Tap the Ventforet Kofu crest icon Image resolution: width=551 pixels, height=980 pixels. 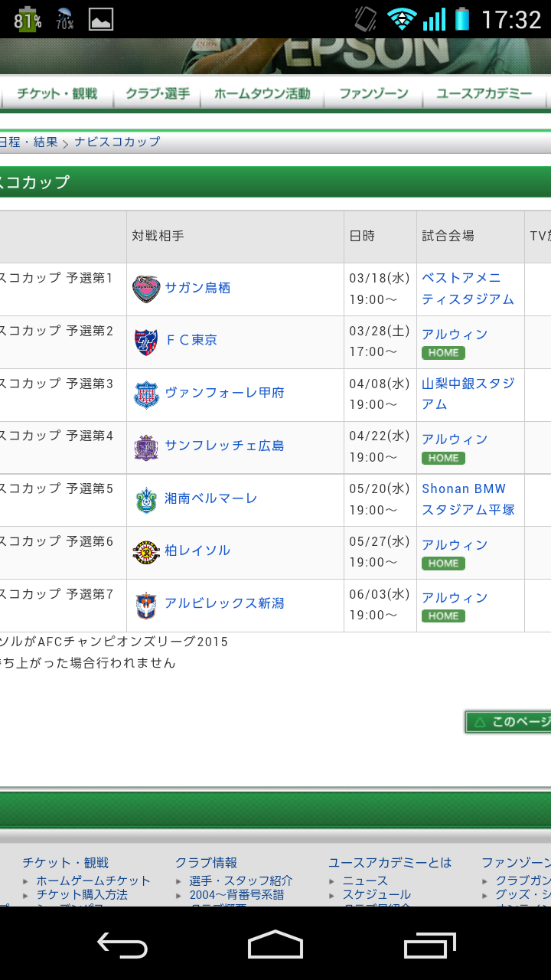(x=146, y=394)
